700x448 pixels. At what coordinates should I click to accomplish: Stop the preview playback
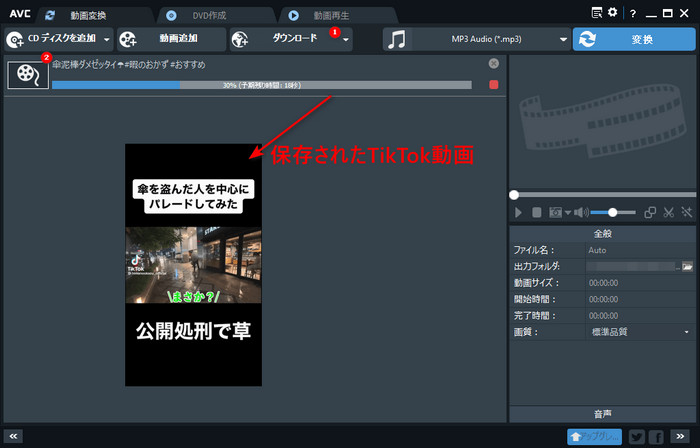(x=537, y=212)
